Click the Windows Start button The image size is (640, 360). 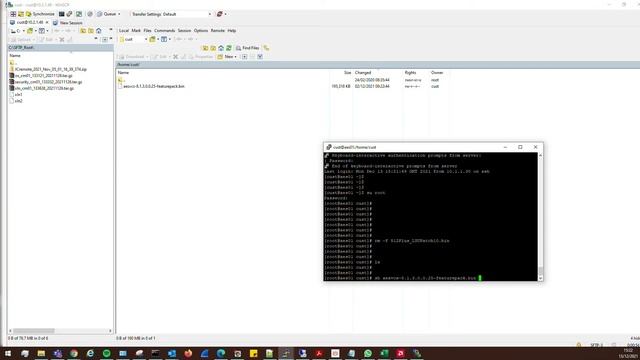click(x=8, y=353)
